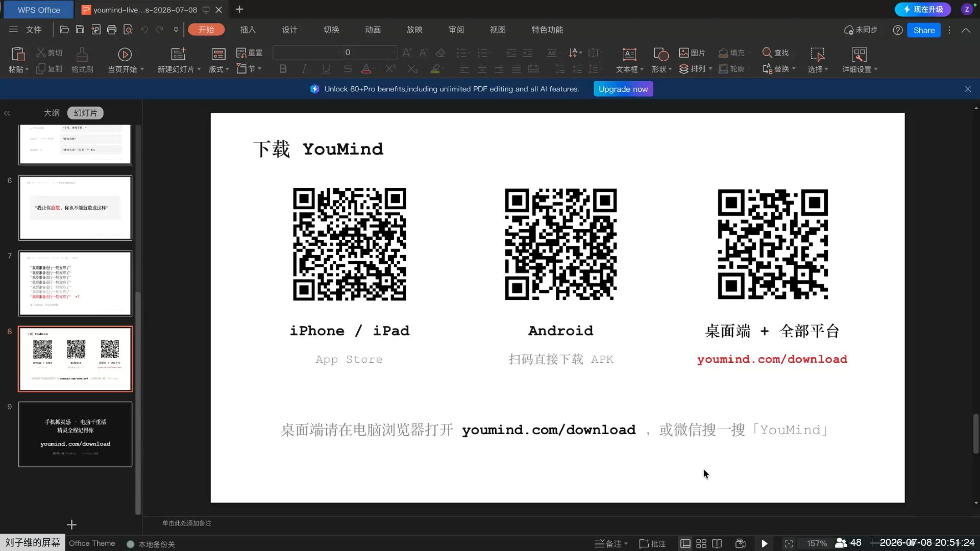This screenshot has height=551, width=980.
Task: Click the 查找 find icon
Action: coord(767,53)
